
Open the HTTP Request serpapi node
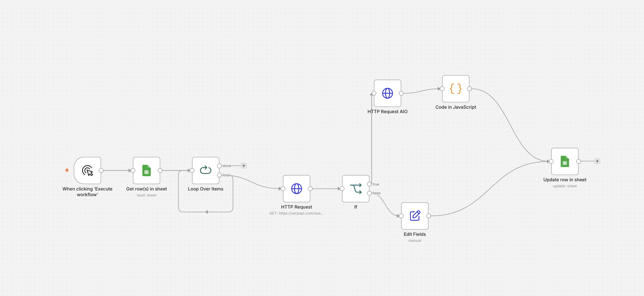(x=297, y=189)
